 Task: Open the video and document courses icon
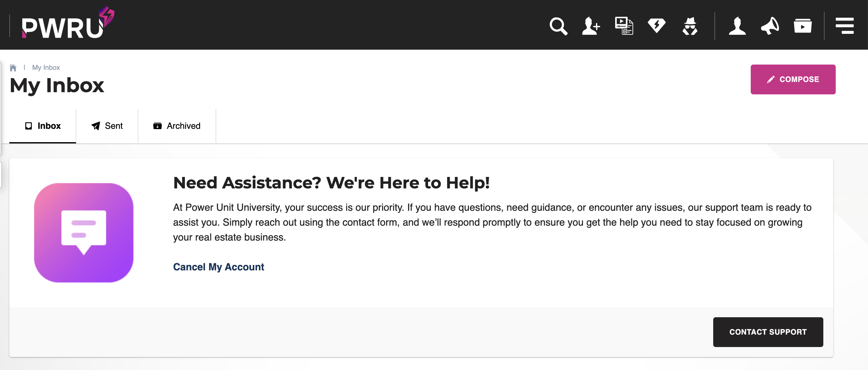(624, 26)
